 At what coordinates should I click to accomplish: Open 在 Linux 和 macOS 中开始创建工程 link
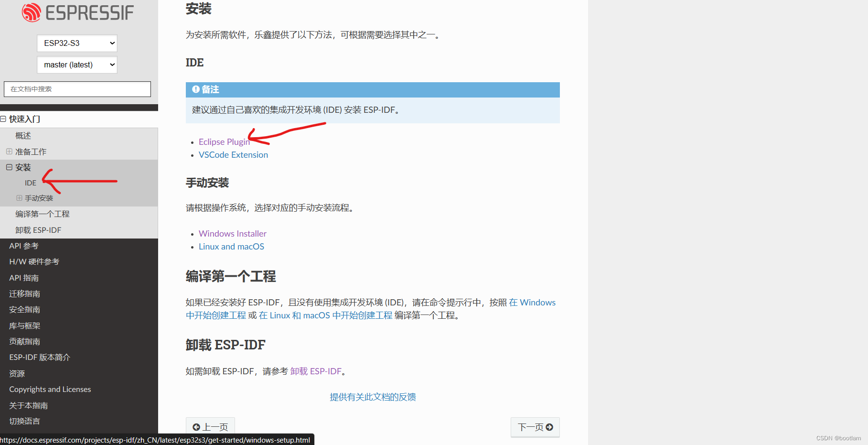[326, 315]
